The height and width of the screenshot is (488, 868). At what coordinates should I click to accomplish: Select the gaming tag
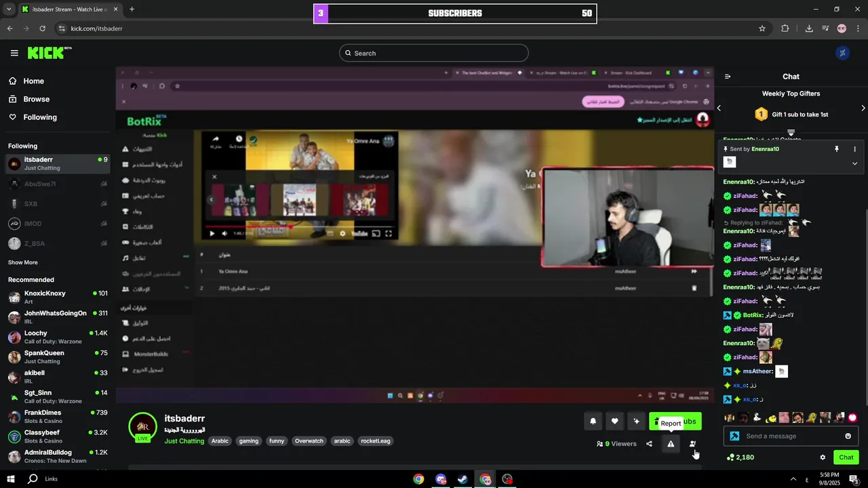249,441
